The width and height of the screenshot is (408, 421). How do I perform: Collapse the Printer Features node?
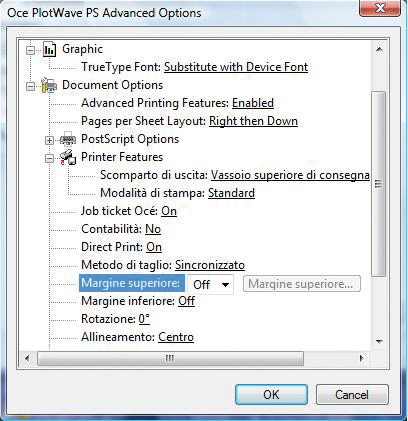point(49,158)
